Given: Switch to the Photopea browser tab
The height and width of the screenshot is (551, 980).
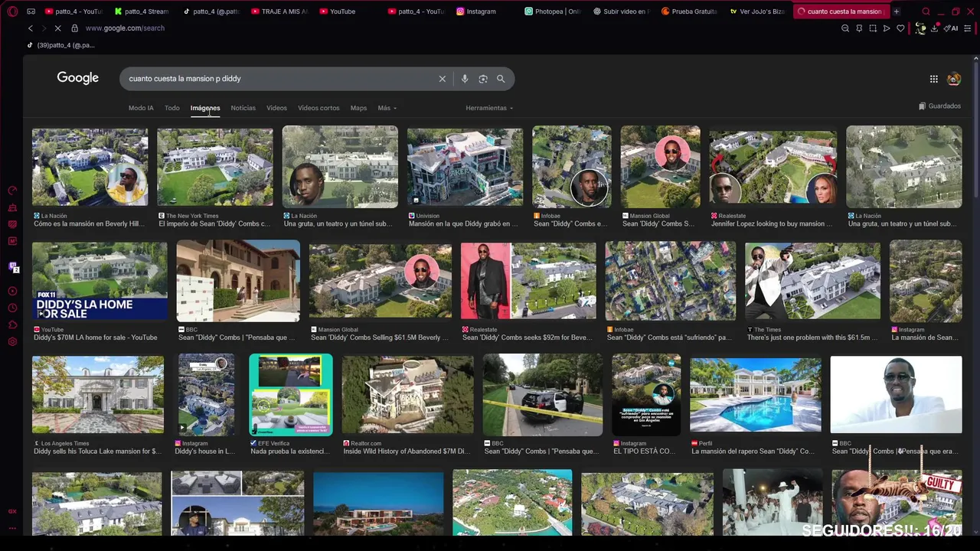Looking at the screenshot, I should tap(554, 11).
